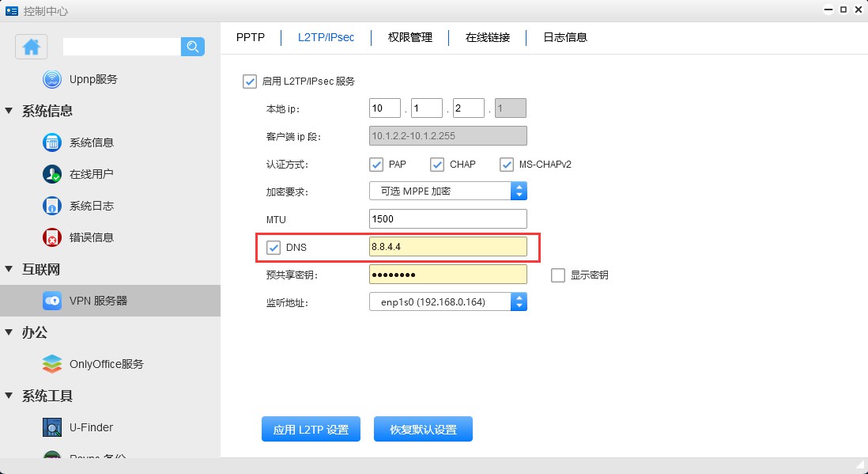Disable the 启用 L2TP/IPsec 服务 checkbox
This screenshot has width=868, height=474.
coord(250,81)
